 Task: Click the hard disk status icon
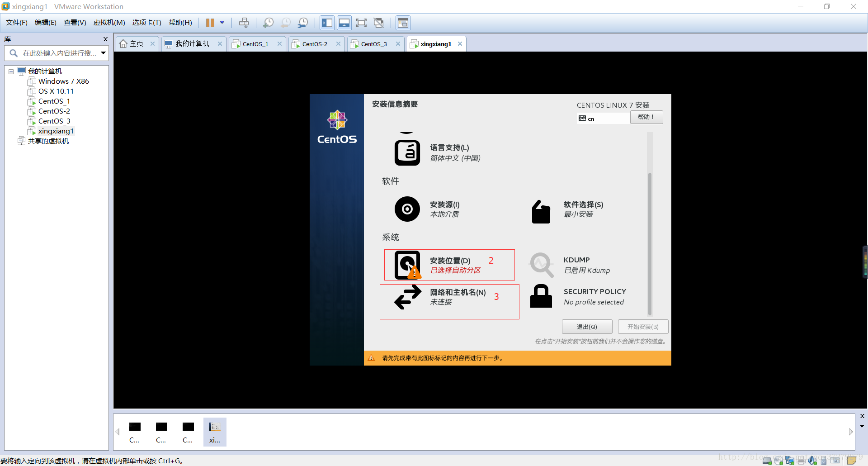click(767, 461)
